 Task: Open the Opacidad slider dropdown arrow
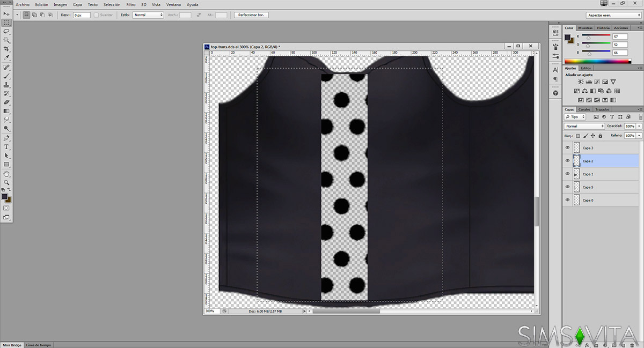639,126
